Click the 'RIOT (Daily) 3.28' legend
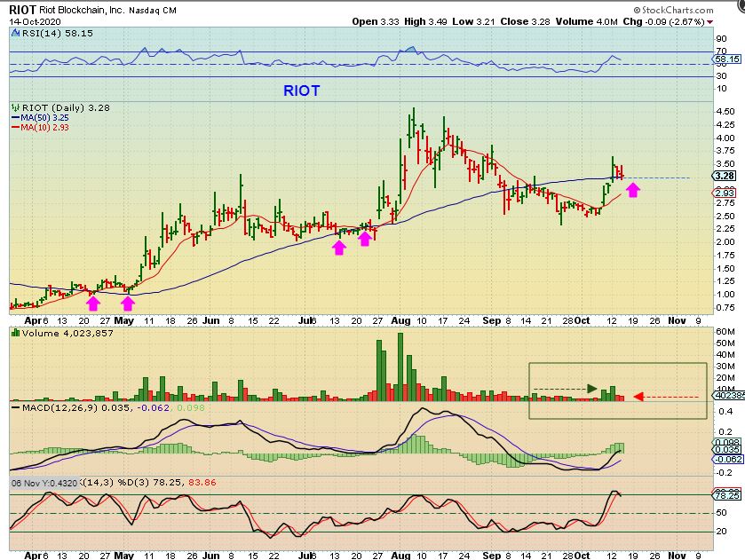This screenshot has width=745, height=560. coord(66,107)
